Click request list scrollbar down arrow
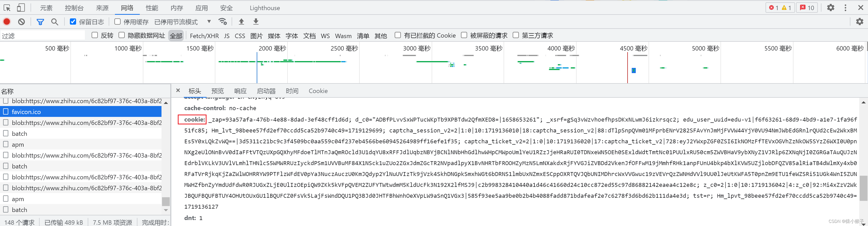 [x=166, y=210]
